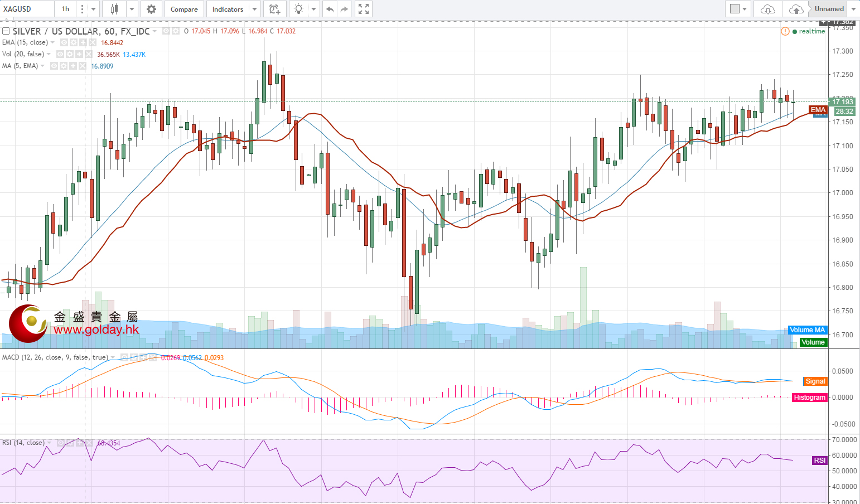Click the EMA price label on axis
This screenshot has height=504, width=860.
818,110
